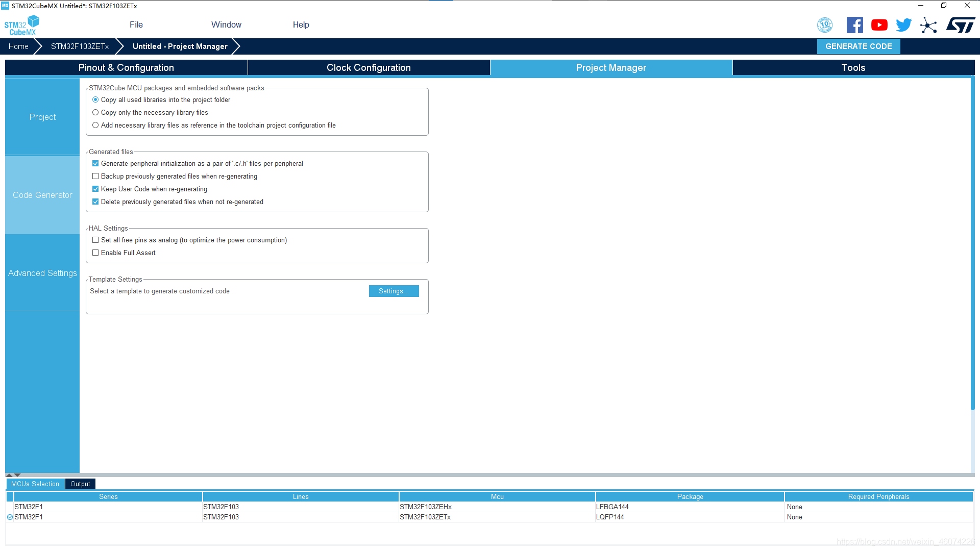Enable Full Assert checkbox

[95, 253]
